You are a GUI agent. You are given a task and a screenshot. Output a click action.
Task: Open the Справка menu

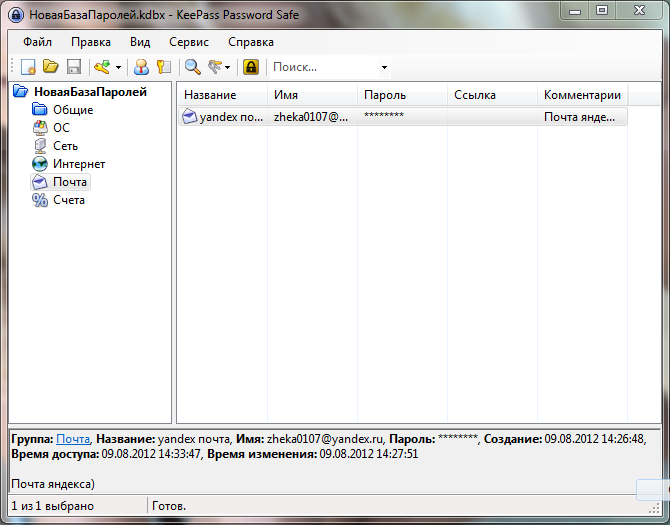pos(251,42)
